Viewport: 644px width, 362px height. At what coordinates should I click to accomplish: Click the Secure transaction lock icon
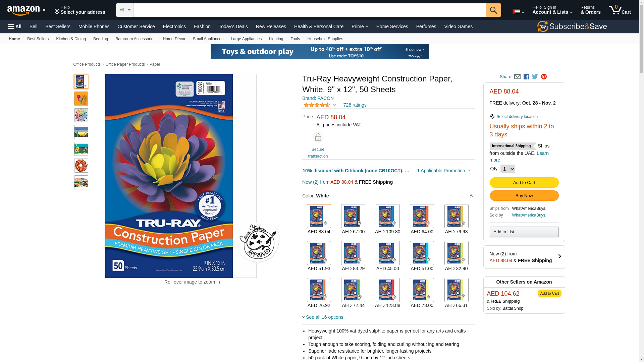318,137
